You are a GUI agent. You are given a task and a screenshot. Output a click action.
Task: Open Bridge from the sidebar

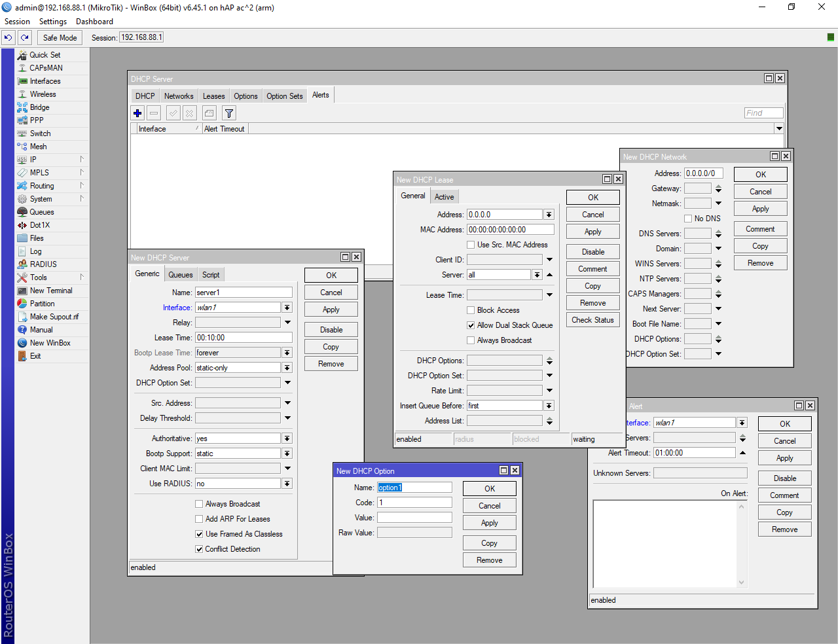[39, 107]
